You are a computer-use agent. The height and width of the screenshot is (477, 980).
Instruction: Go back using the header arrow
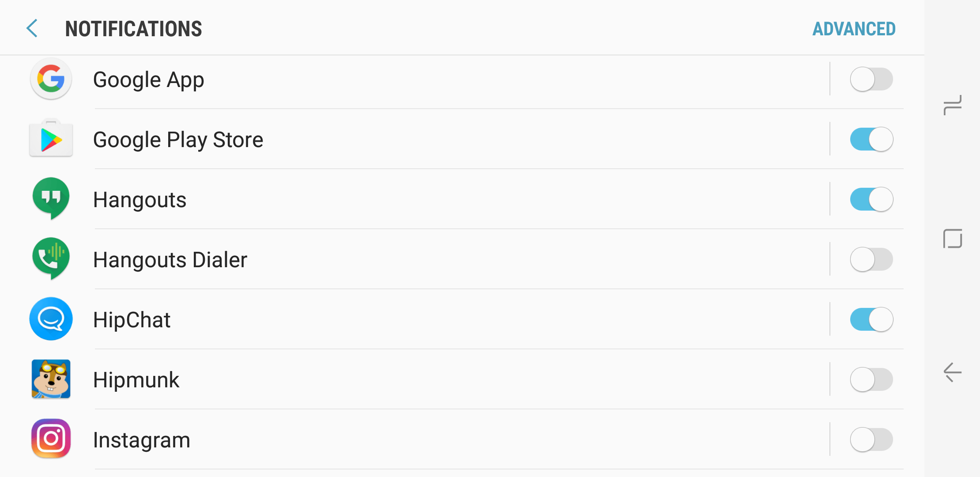(x=32, y=29)
